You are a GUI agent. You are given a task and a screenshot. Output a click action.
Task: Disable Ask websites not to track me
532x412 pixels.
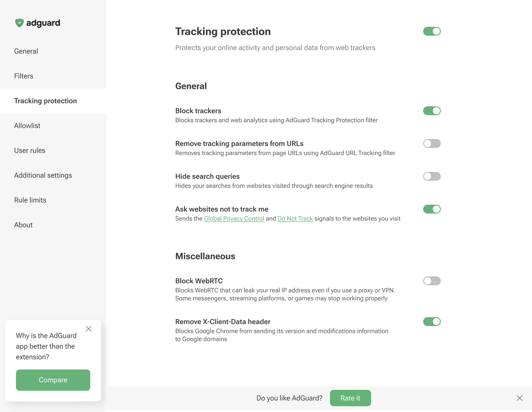click(432, 209)
